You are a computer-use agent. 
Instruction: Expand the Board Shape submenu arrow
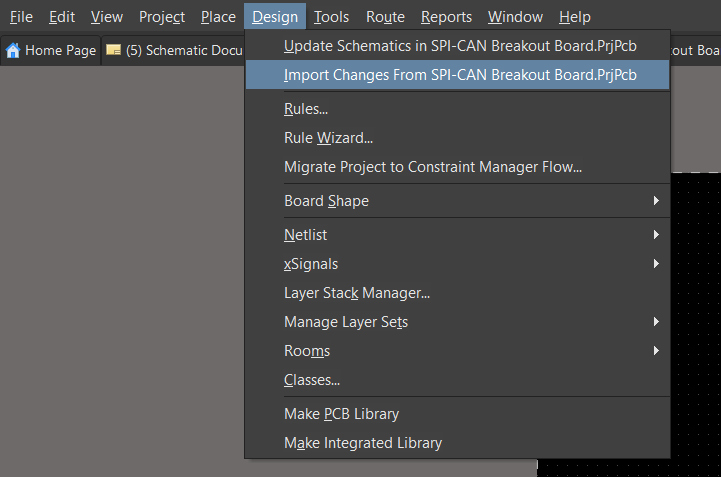(x=656, y=201)
